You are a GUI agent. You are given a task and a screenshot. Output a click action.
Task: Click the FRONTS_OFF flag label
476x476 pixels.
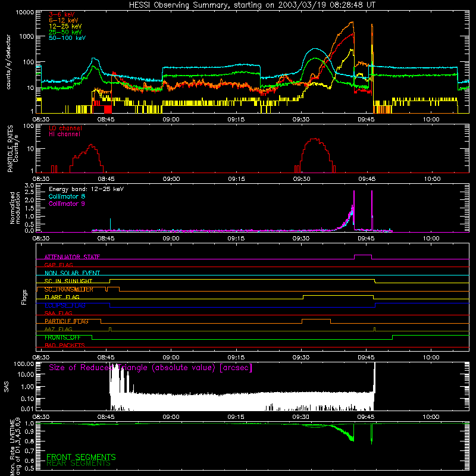pyautogui.click(x=62, y=337)
